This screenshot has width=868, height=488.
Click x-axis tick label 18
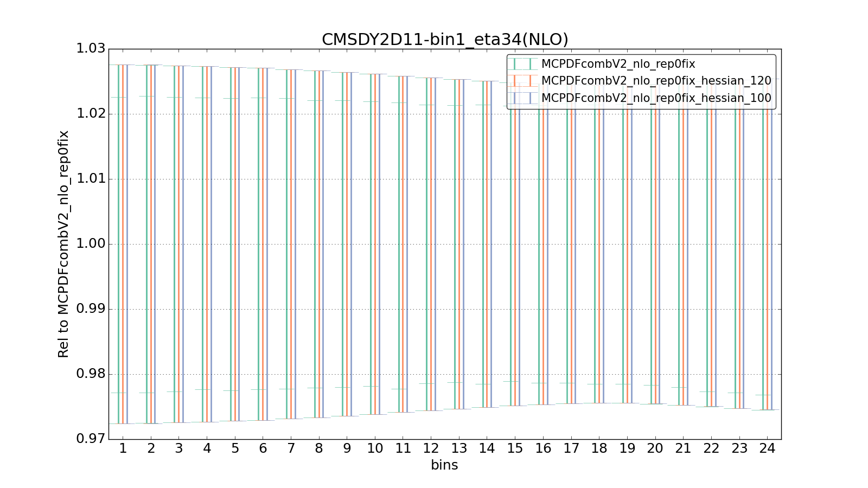coord(599,448)
